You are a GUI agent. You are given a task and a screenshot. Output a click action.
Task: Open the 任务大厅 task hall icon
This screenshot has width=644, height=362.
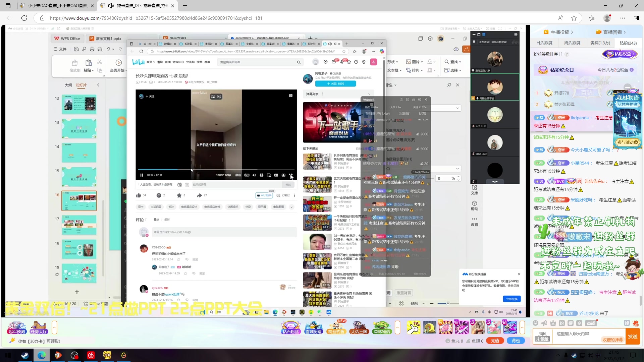tap(39, 327)
